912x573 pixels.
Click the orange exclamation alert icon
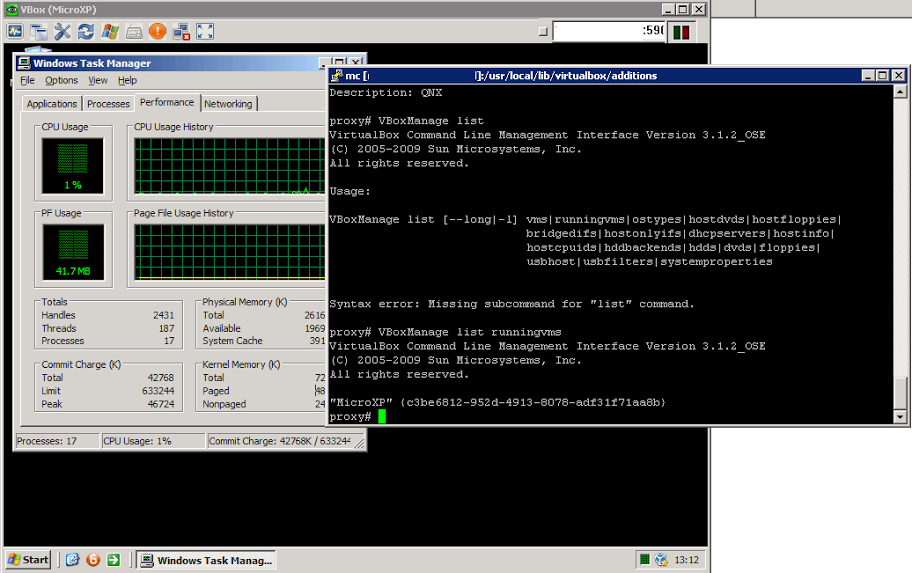pos(157,32)
